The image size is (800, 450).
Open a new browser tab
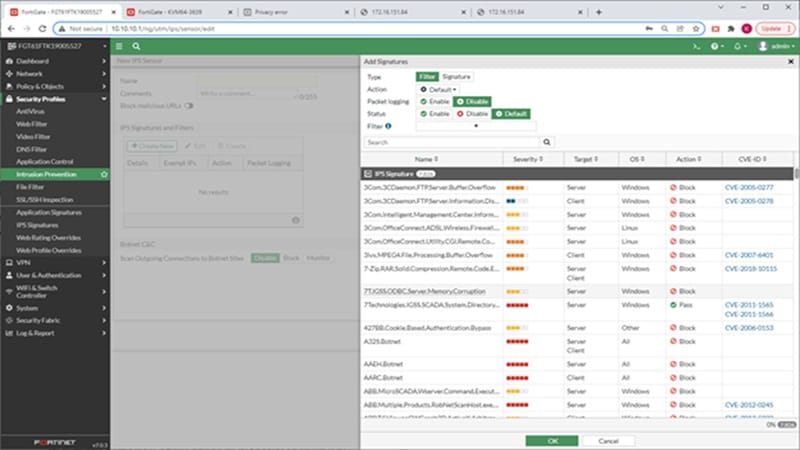598,12
